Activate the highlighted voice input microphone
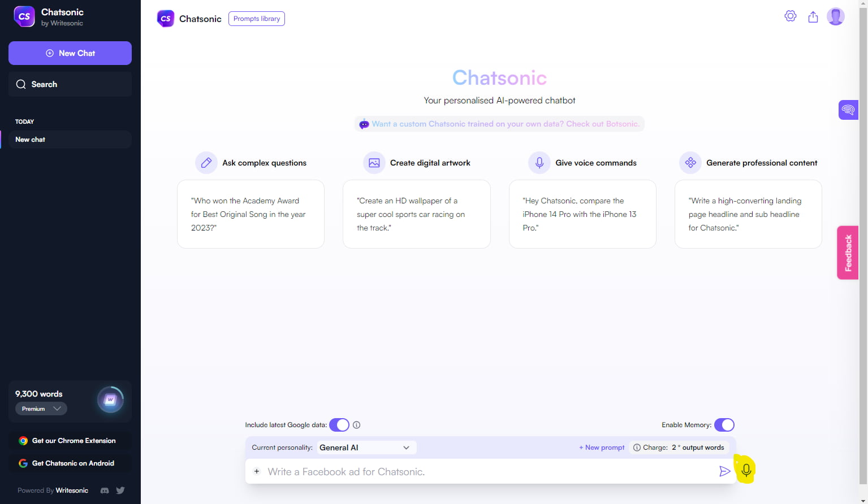The image size is (868, 504). [x=745, y=470]
